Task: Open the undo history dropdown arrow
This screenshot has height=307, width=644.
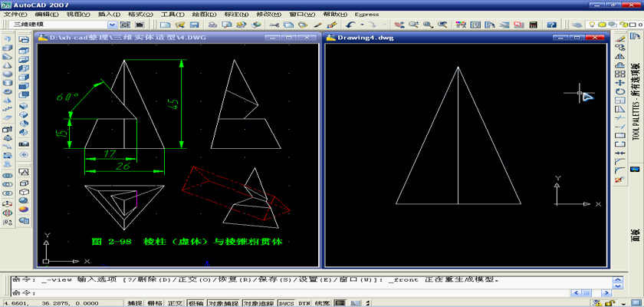Action: click(362, 25)
